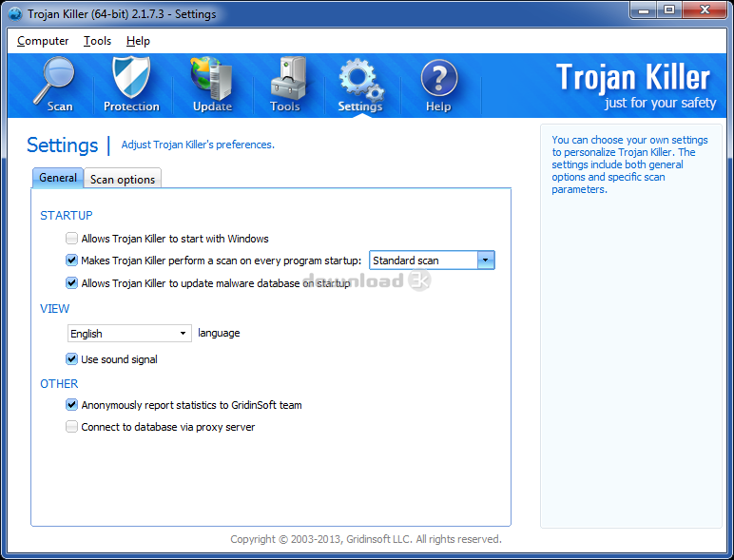Click the Gridinsoft copyright notice text
This screenshot has width=734, height=560.
[x=366, y=539]
